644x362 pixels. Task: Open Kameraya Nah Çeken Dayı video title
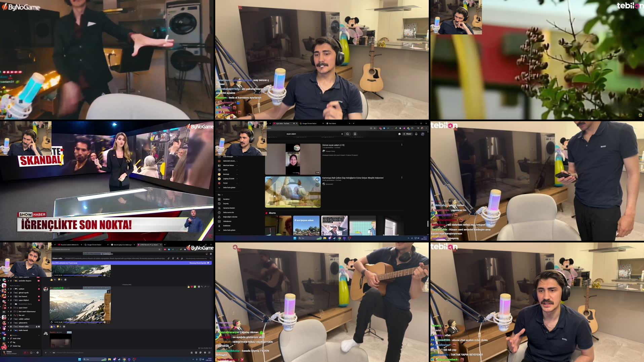(353, 178)
